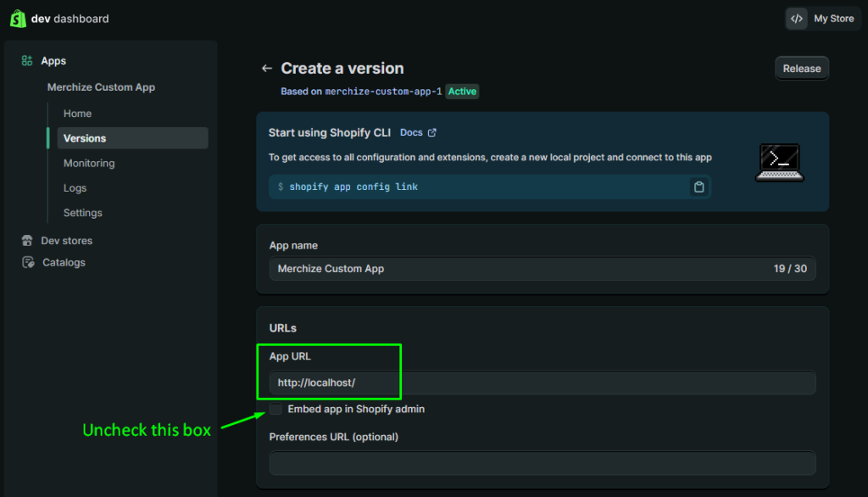Click the Preferences URL input field

coord(542,463)
